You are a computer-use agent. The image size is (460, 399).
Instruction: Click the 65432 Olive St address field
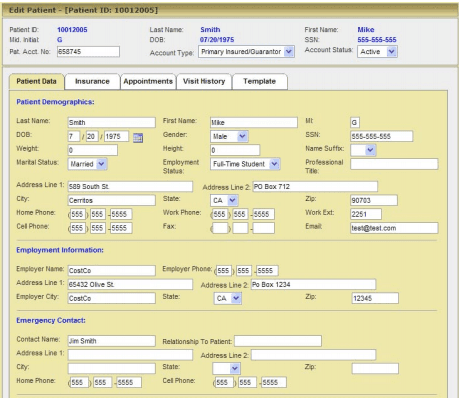click(130, 284)
